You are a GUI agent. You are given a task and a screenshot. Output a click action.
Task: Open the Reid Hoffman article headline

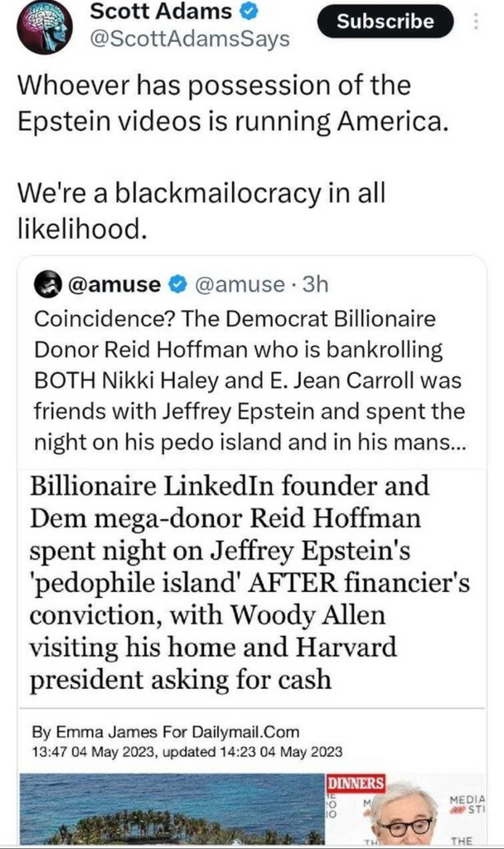coord(249,581)
